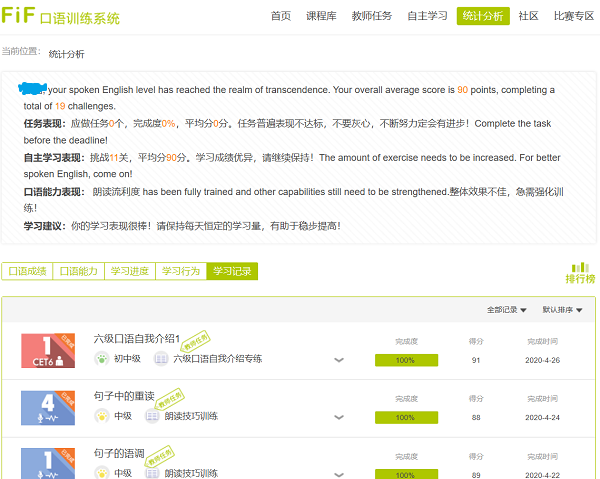Open 比赛专区 in top navigation
The image size is (600, 479).
574,16
